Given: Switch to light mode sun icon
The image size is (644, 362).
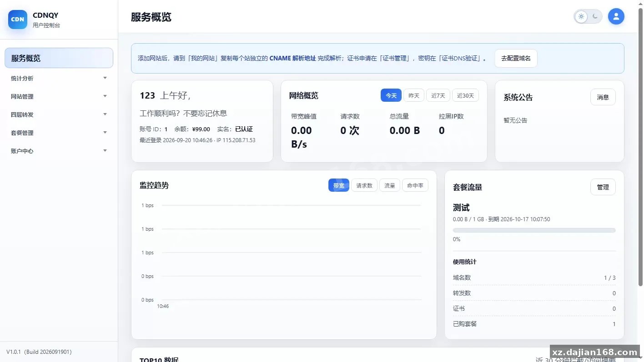Looking at the screenshot, I should [x=581, y=17].
